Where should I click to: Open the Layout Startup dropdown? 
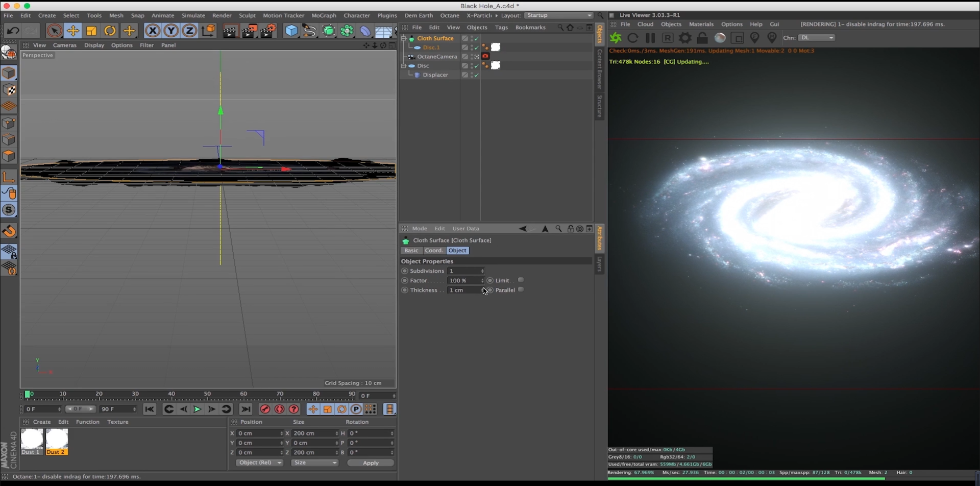tap(559, 15)
